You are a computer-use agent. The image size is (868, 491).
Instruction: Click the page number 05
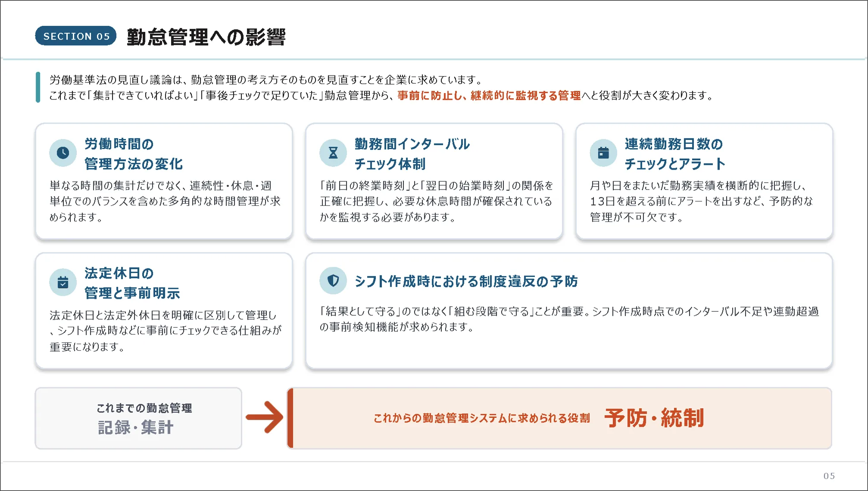(x=829, y=476)
